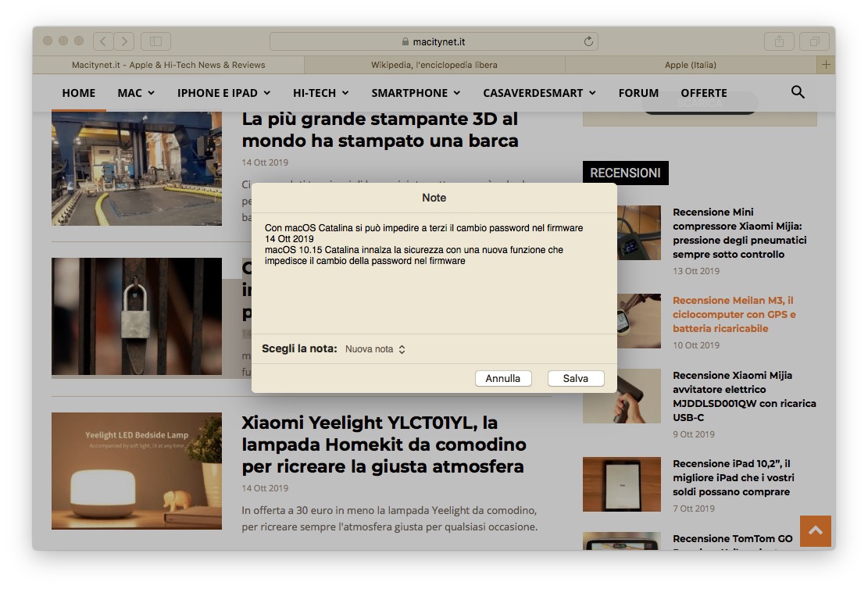The image size is (868, 589).
Task: Open the FORUM page
Action: [638, 93]
